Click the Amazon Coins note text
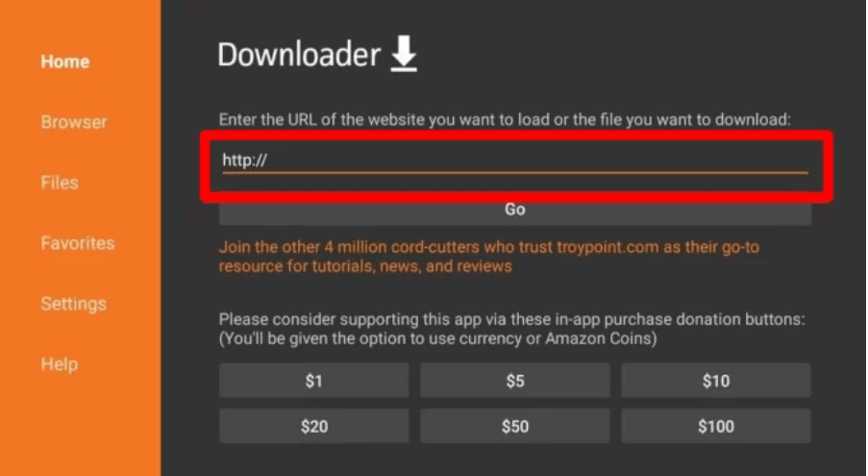The height and width of the screenshot is (476, 868). click(438, 338)
